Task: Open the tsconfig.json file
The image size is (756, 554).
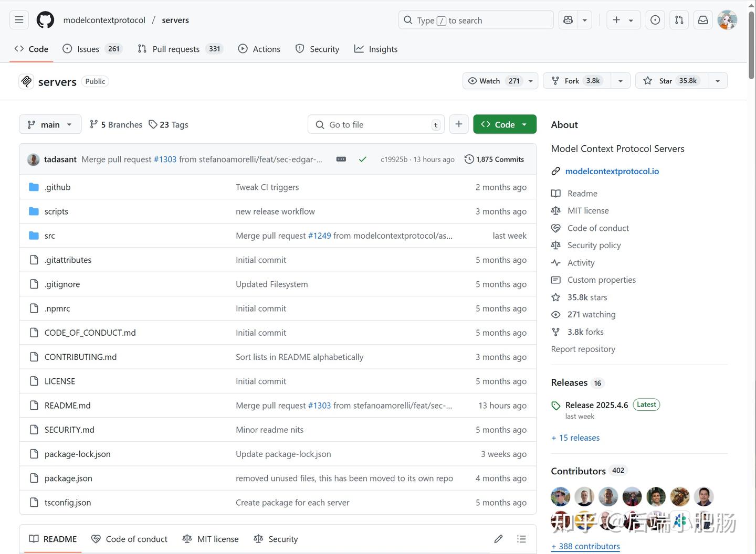Action: click(68, 502)
